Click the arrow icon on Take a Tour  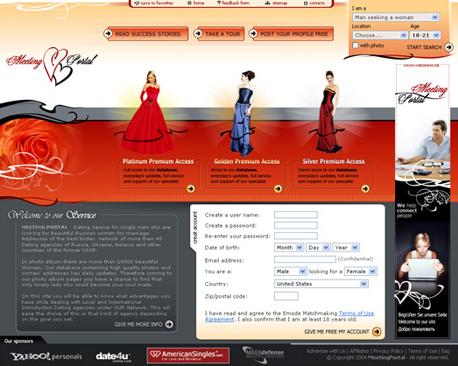198,33
